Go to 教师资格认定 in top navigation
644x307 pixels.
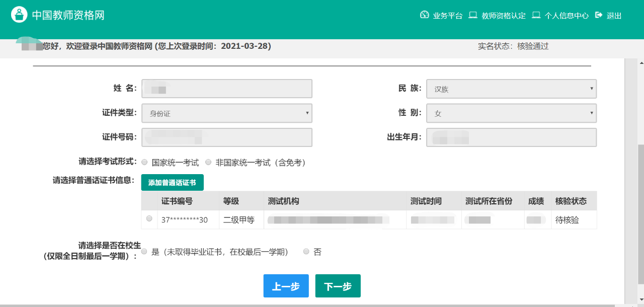[x=503, y=16]
